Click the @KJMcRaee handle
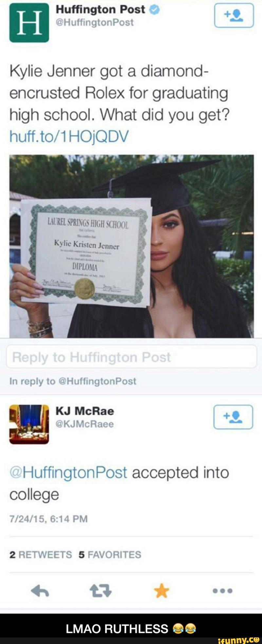This screenshot has height=644, width=262. tap(85, 424)
